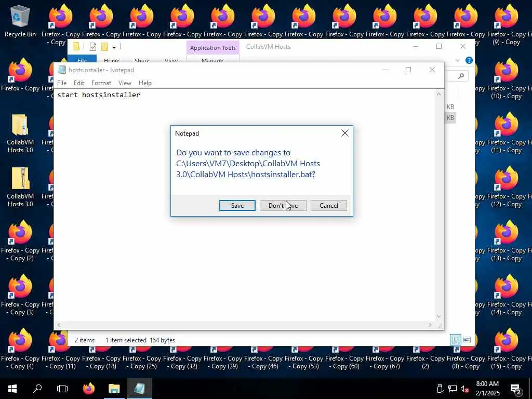
Task: Close the Notepad save dialog with X
Action: (345, 134)
